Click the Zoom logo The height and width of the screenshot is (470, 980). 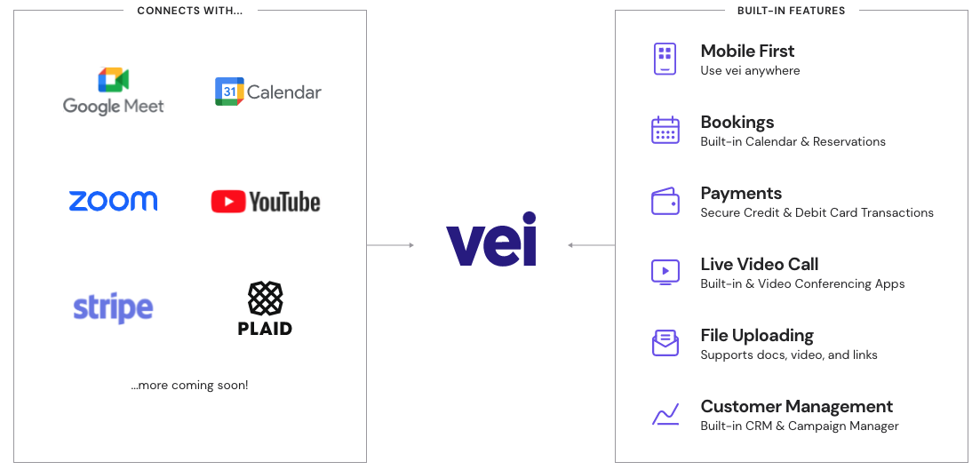(113, 202)
